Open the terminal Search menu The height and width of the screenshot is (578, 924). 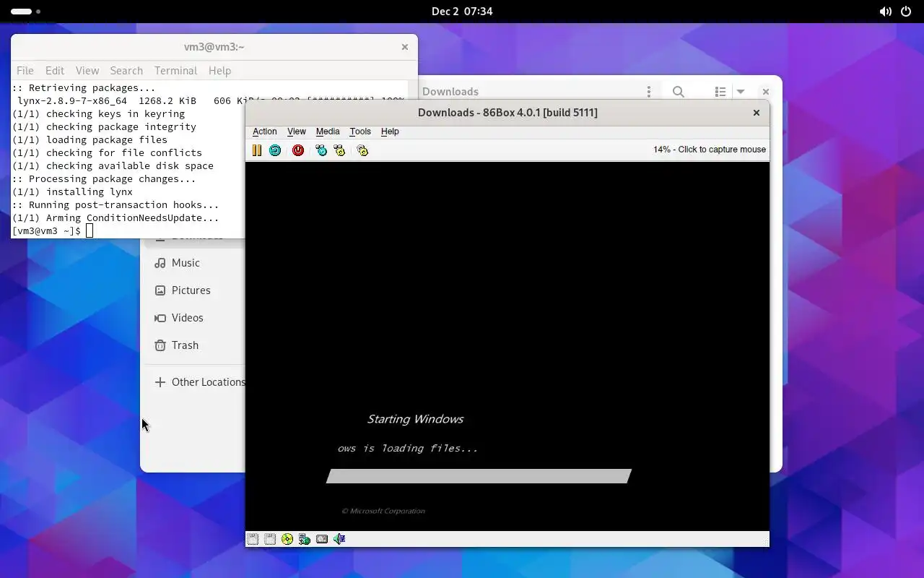pyautogui.click(x=126, y=71)
